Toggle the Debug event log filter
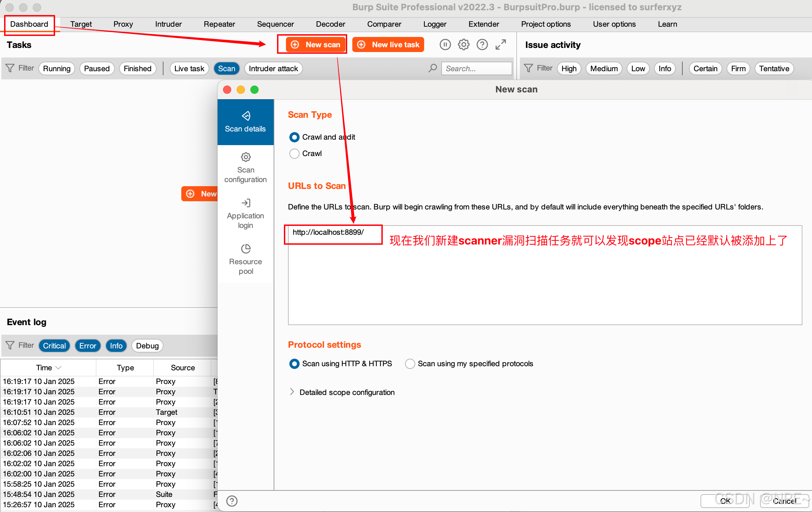 [147, 346]
